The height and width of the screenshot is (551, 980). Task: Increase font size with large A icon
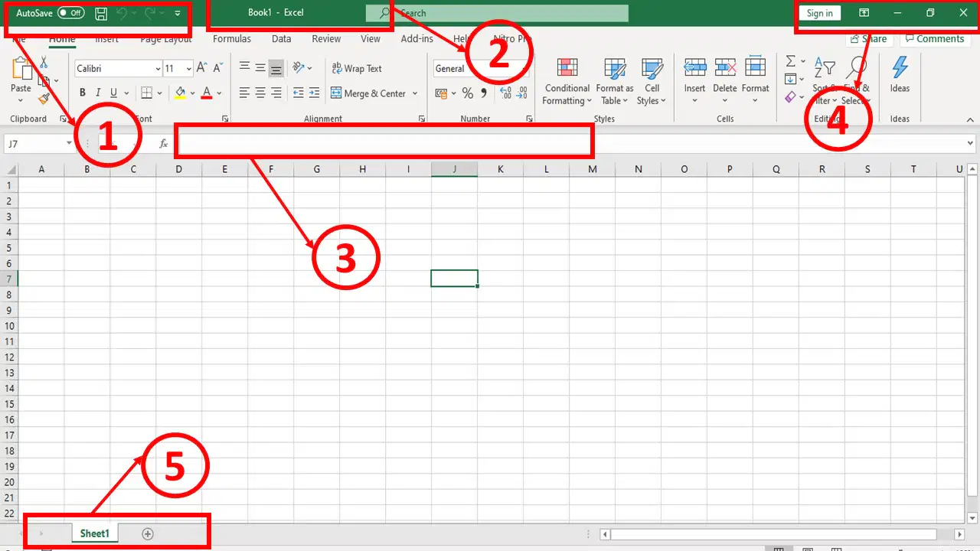[x=201, y=68]
